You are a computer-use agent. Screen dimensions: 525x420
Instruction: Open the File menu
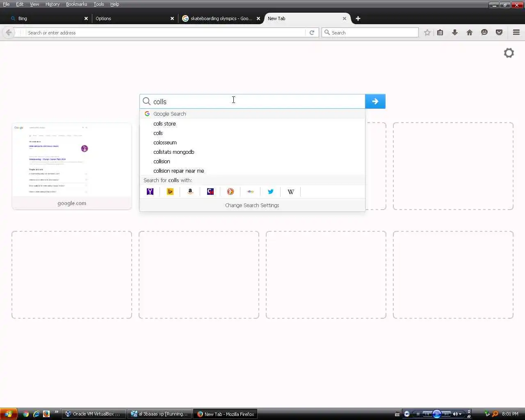[x=6, y=4]
